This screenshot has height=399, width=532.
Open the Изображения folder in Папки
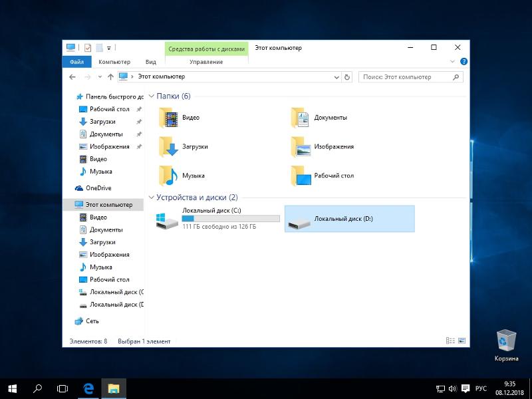(323, 146)
